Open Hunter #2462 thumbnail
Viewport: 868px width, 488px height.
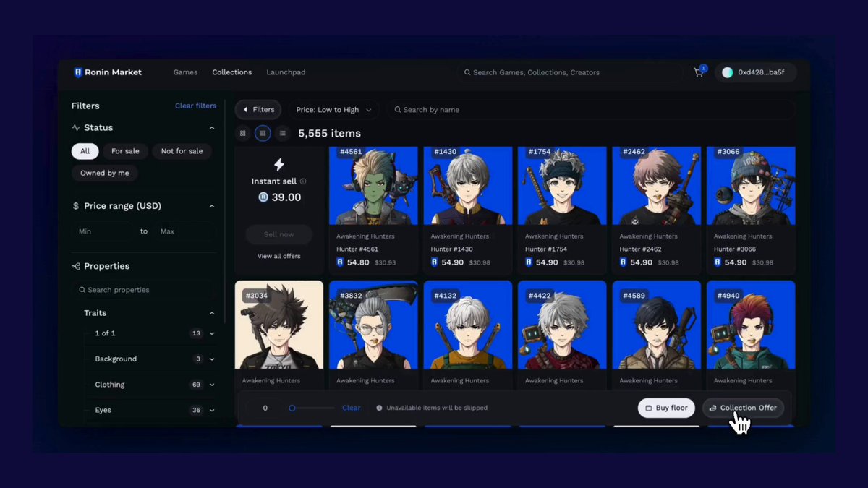(657, 186)
